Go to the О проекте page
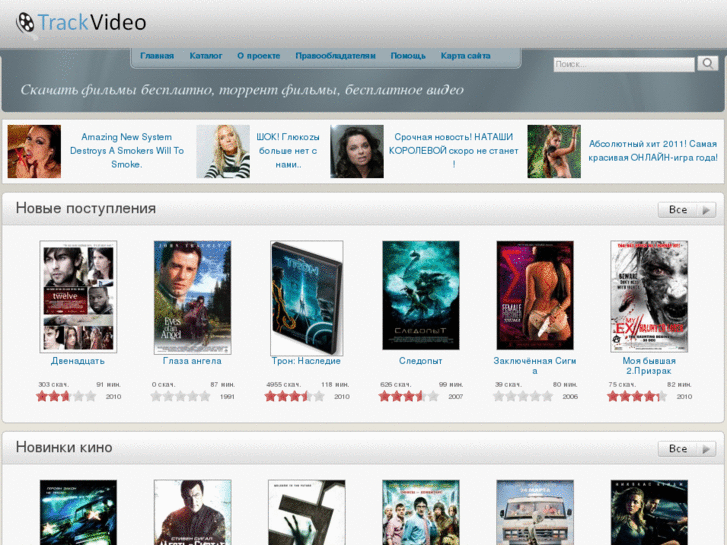The image size is (727, 545). click(259, 56)
